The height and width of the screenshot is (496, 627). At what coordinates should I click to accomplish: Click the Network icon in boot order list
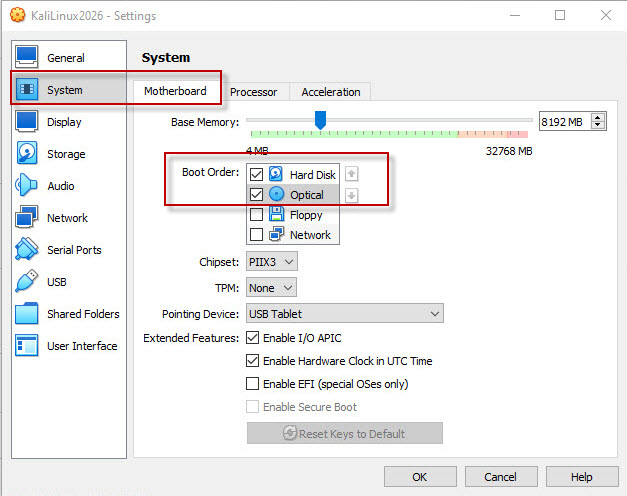[x=276, y=234]
